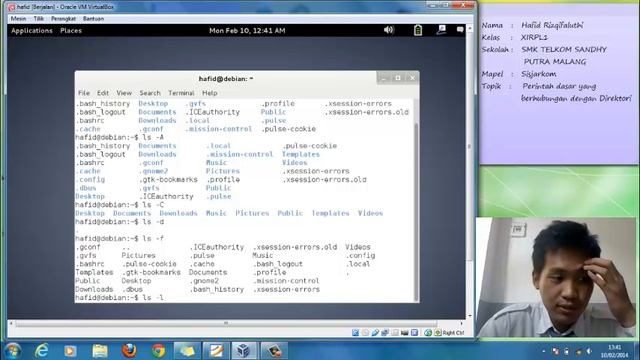Open Bantuan menu in VirtualBox
The height and width of the screenshot is (360, 640).
point(93,18)
